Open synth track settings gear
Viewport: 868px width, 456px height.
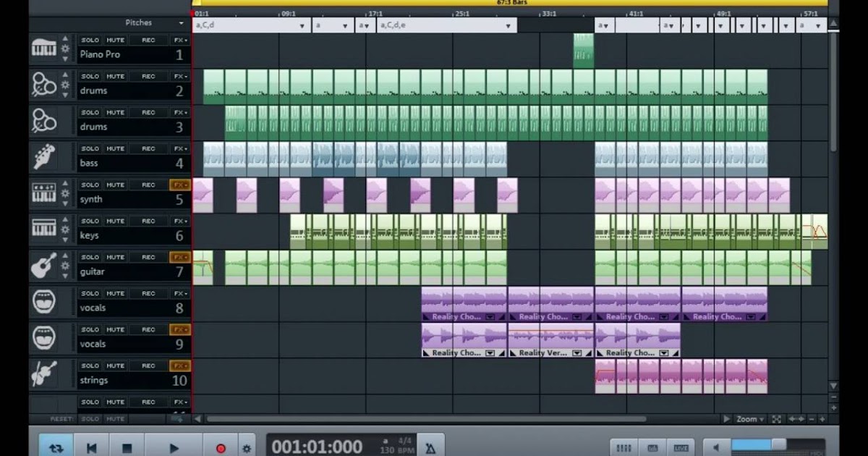pyautogui.click(x=65, y=194)
